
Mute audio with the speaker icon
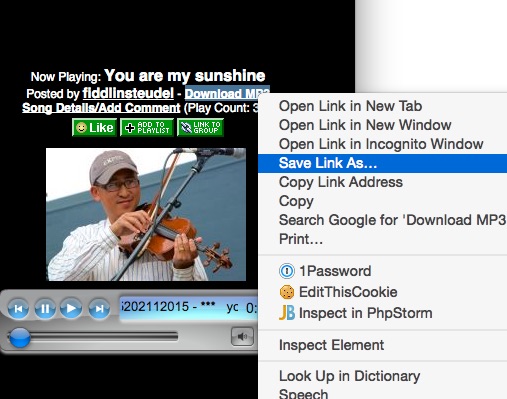(x=242, y=336)
